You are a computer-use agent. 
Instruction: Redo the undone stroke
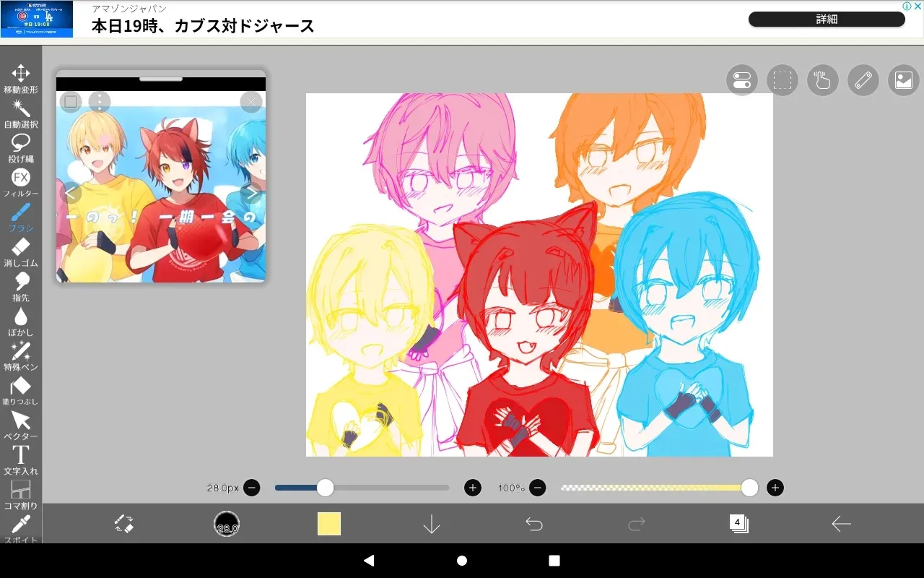[637, 524]
